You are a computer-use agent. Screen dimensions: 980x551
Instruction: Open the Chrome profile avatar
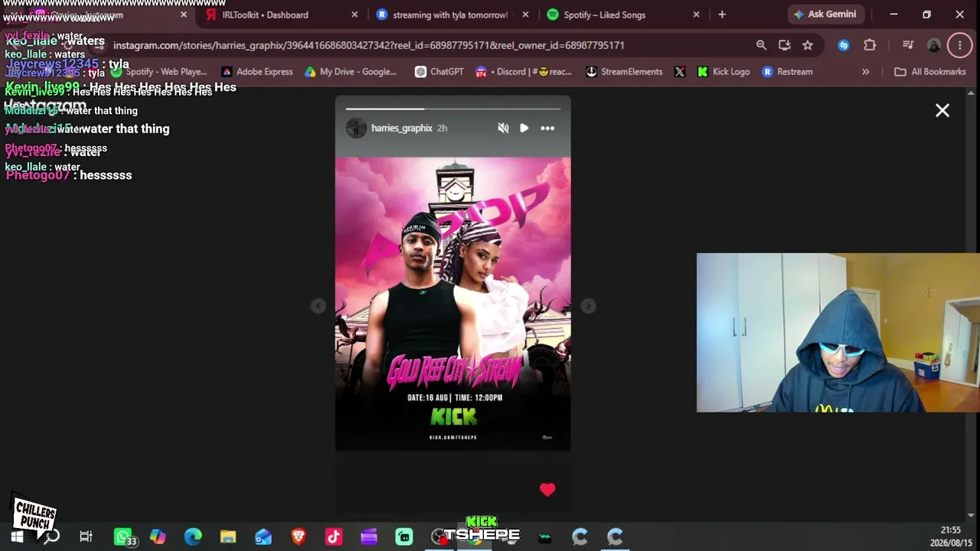pyautogui.click(x=934, y=45)
